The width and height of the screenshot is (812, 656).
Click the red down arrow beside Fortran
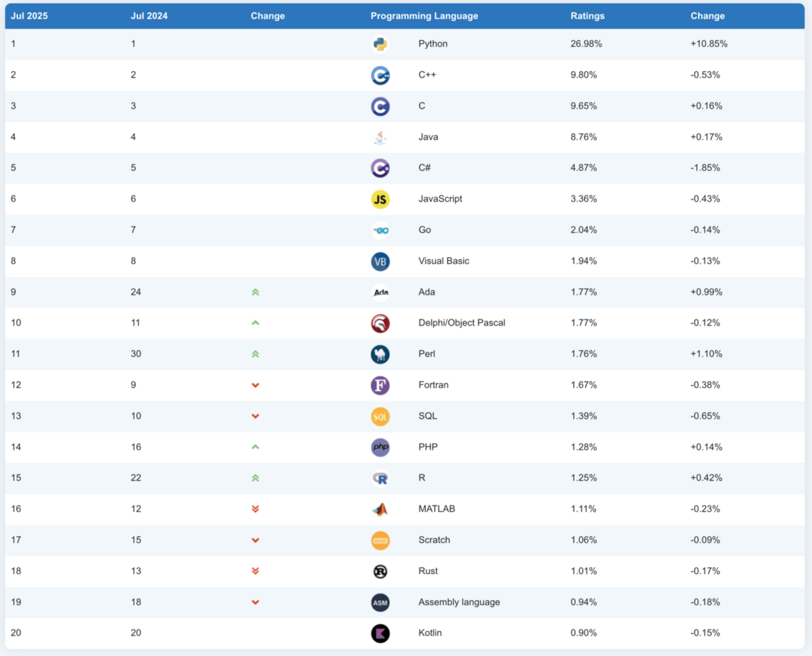255,385
